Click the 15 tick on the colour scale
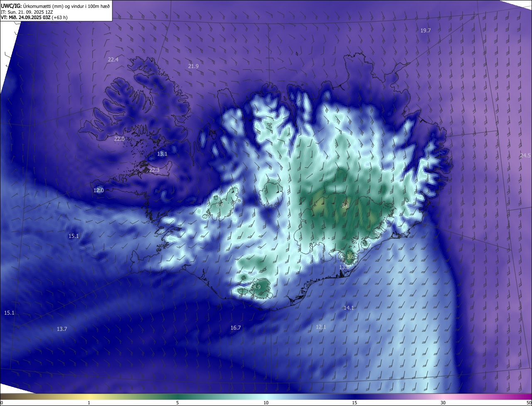Screen dimensions: 532x406 click(x=355, y=403)
